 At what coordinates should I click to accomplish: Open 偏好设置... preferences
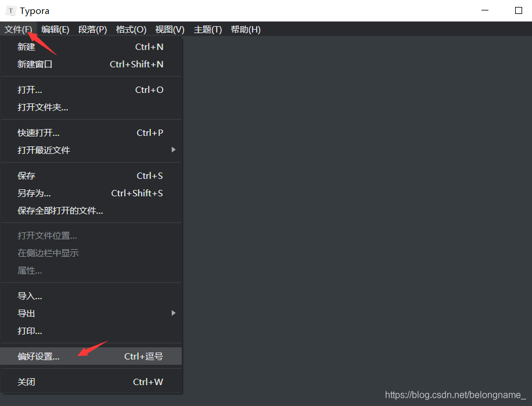coord(91,356)
